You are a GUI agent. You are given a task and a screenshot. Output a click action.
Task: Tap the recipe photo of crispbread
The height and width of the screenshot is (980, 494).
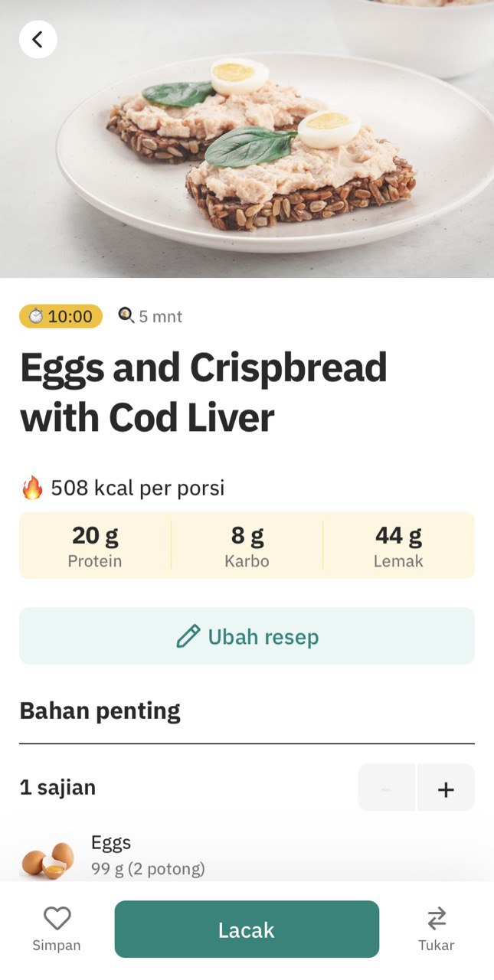pyautogui.click(x=247, y=139)
